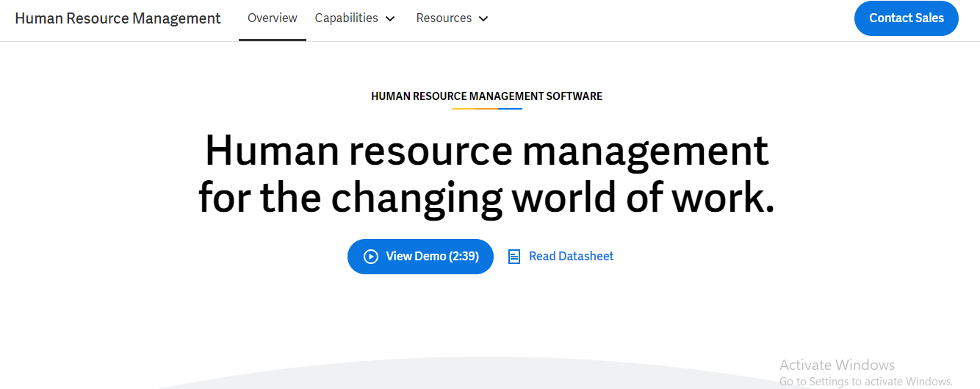Expand the Resources chevron arrow
980x389 pixels.
483,18
